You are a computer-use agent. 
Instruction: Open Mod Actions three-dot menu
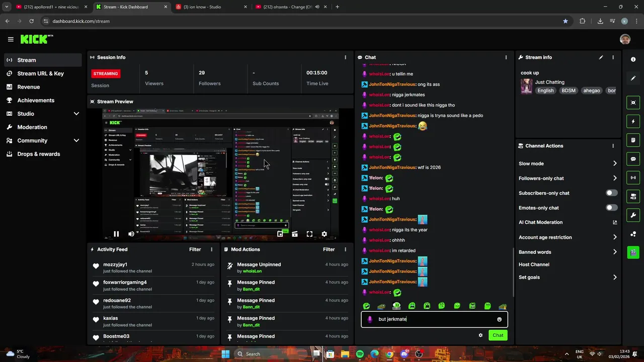(345, 249)
